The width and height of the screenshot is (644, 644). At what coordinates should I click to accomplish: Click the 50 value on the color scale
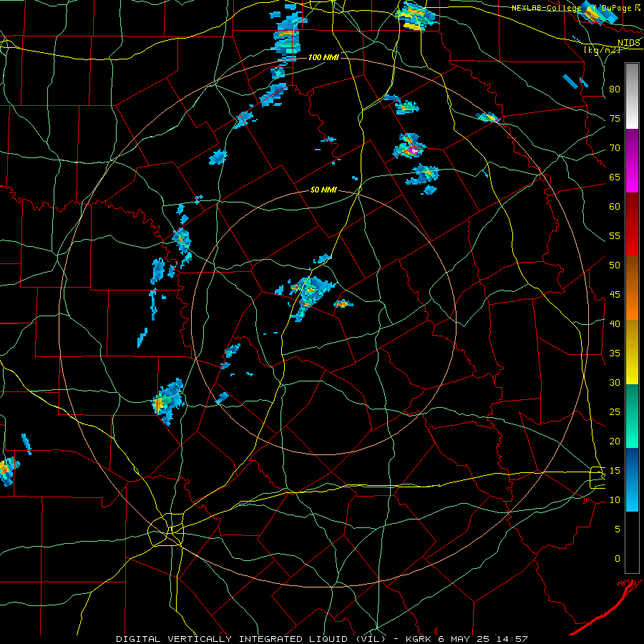coord(615,265)
